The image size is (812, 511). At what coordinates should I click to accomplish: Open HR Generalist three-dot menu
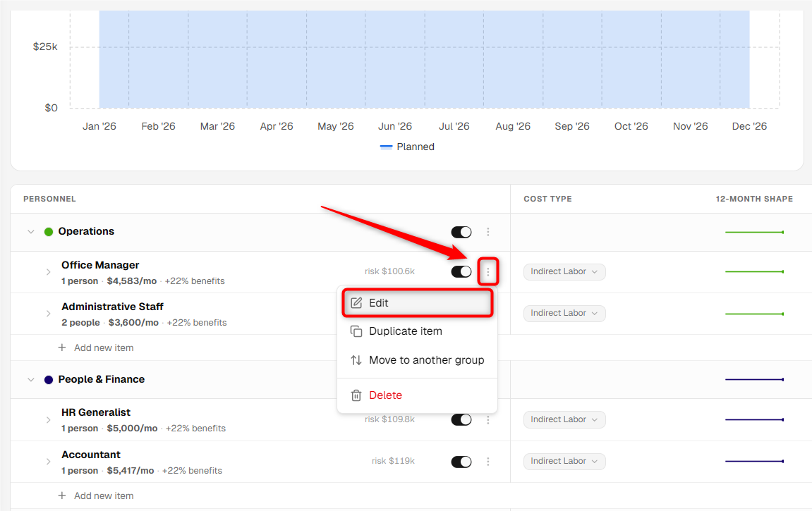pos(487,420)
